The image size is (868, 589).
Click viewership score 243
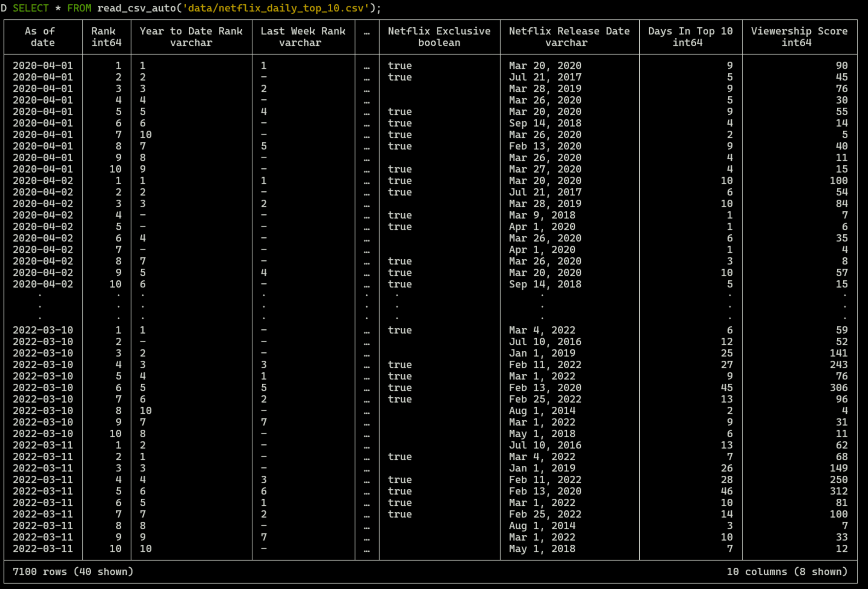pyautogui.click(x=838, y=365)
